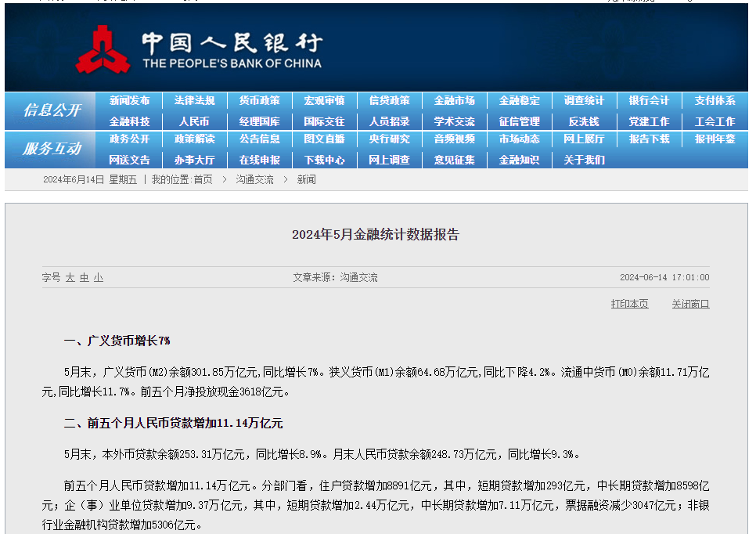Open the 金融市场 menu item

tap(454, 101)
